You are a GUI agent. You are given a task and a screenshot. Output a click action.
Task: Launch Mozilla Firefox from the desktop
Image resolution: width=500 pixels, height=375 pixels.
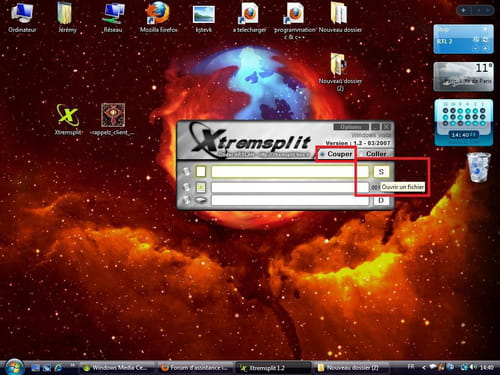pos(158,17)
